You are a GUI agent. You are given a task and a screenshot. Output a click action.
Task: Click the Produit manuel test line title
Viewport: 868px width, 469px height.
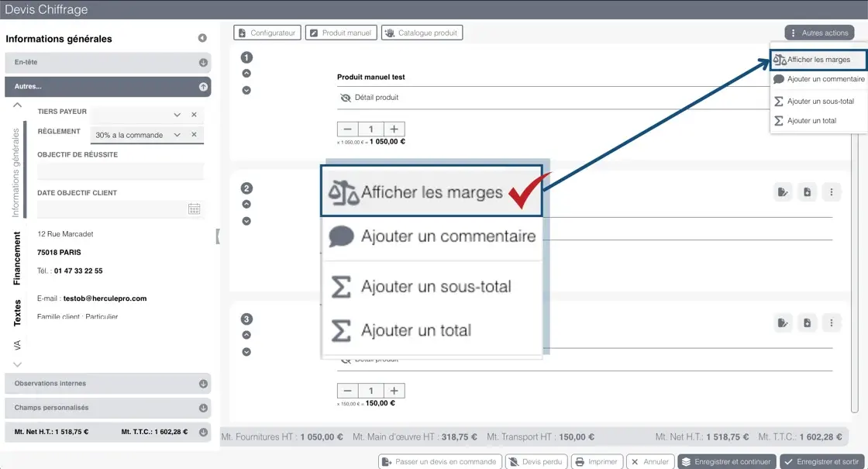371,77
